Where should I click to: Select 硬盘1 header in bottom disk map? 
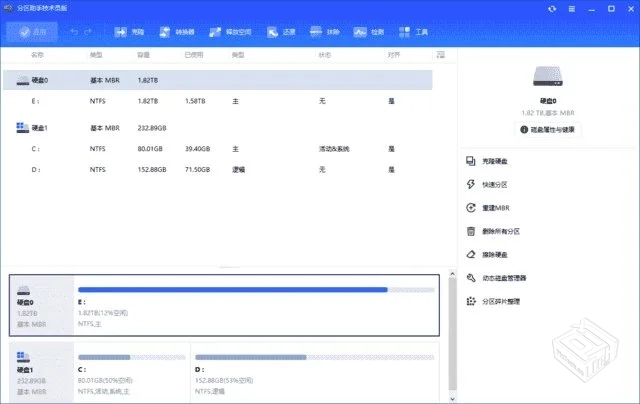[x=42, y=372]
